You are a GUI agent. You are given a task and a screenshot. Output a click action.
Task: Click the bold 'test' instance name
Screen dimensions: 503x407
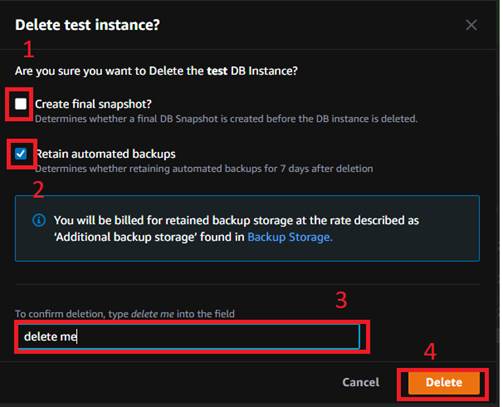(x=217, y=71)
